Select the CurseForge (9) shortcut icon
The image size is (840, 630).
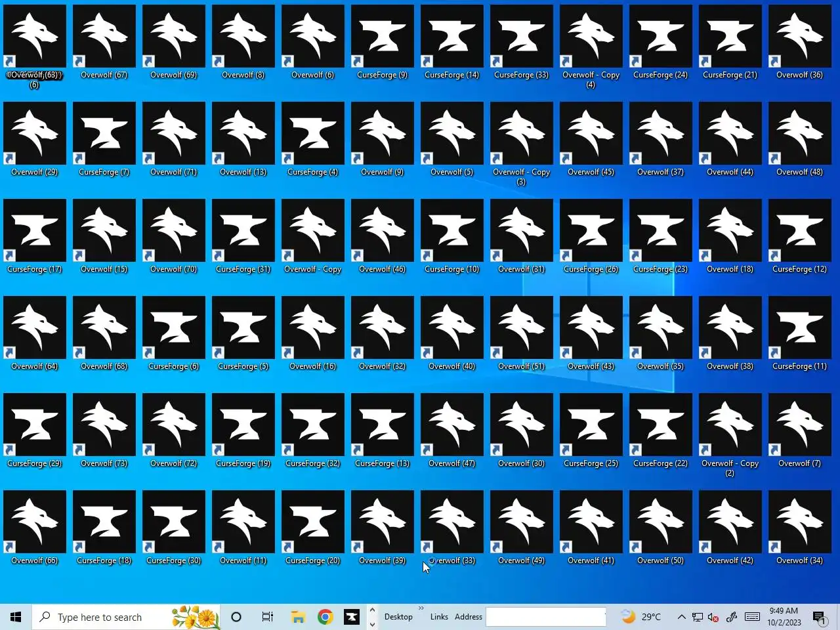[x=383, y=43]
